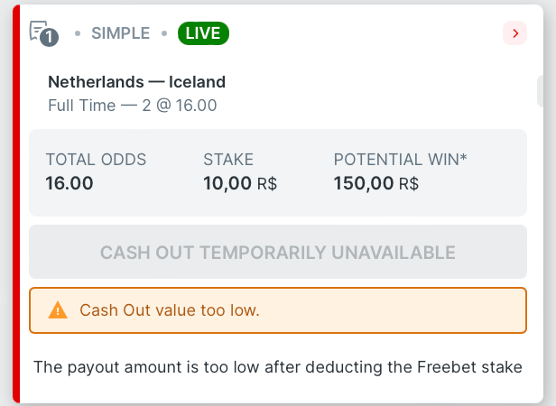Open the bet slip icon with badge 1
This screenshot has width=556, height=406.
[x=44, y=33]
